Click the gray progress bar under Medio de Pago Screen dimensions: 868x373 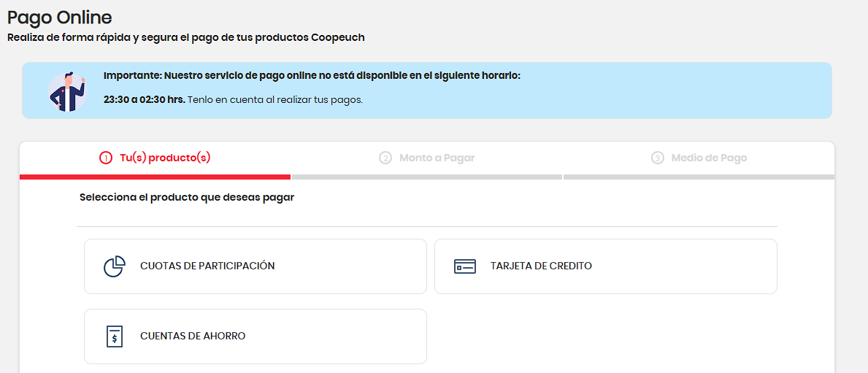[x=699, y=177]
